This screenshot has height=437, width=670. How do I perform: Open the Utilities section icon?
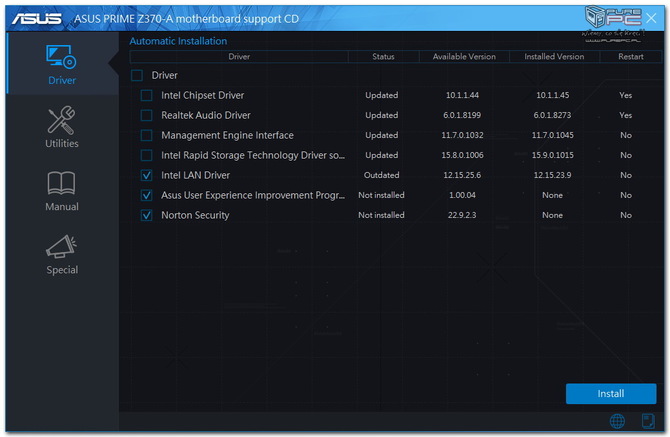click(x=61, y=120)
